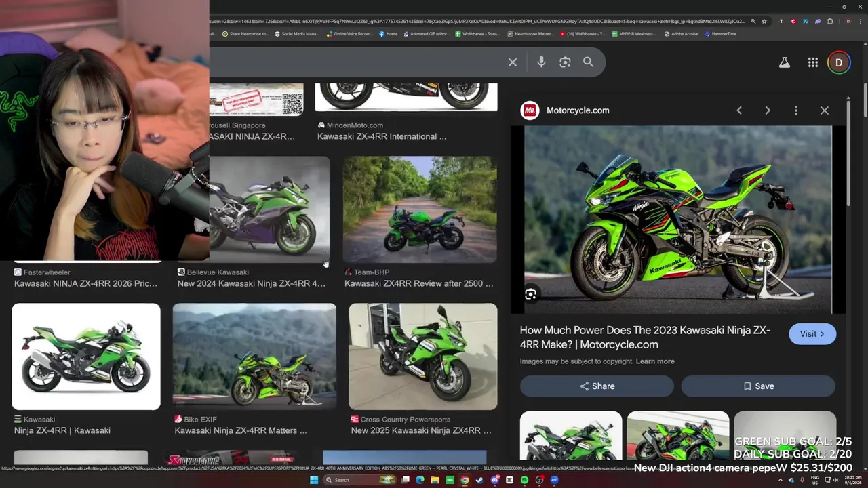
Task: Close the Motorcycle.com preview panel
Action: point(825,110)
